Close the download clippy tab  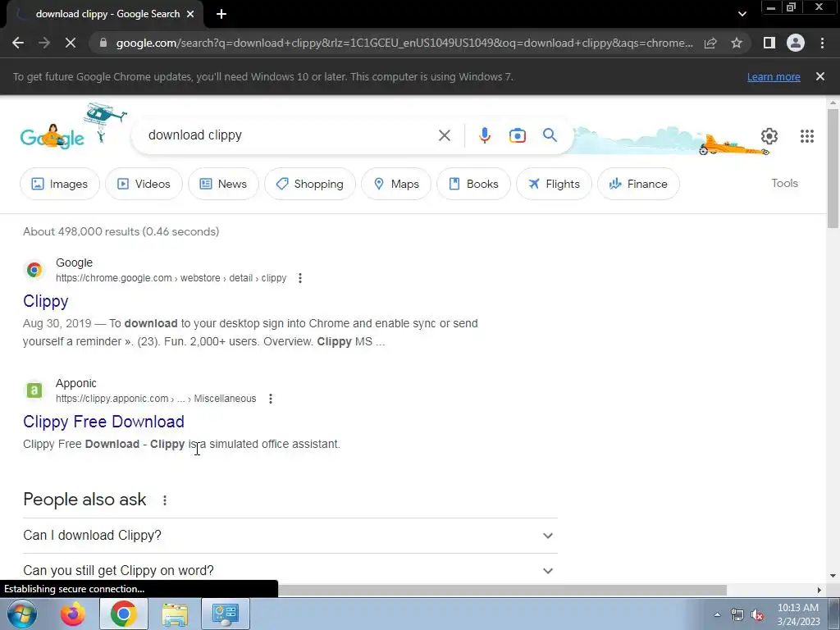point(190,15)
